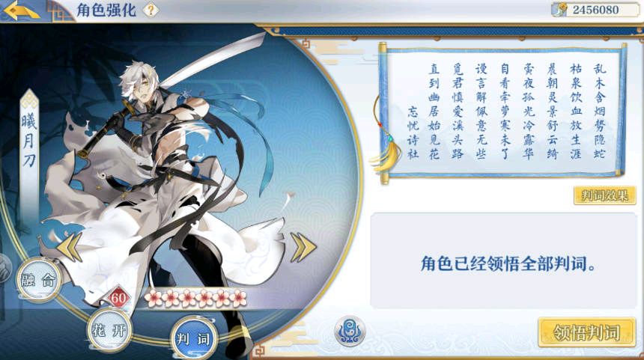Screen dimensions: 644x360
Task: Select the level 60 diamond badge
Action: click(118, 298)
